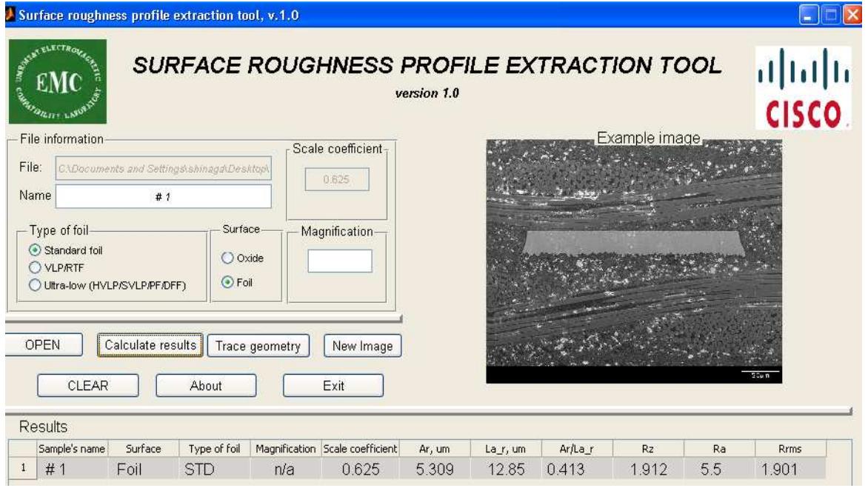Open the About dialog
This screenshot has width=868, height=488.
point(206,386)
